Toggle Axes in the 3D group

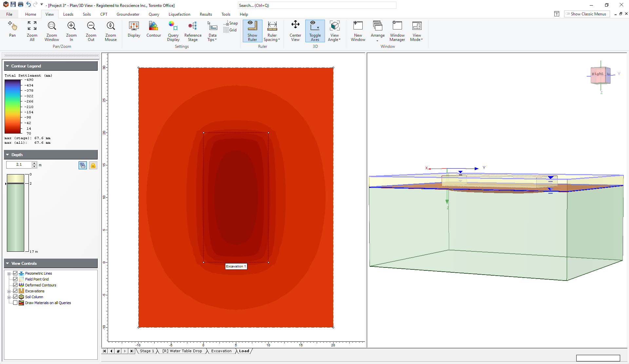314,31
